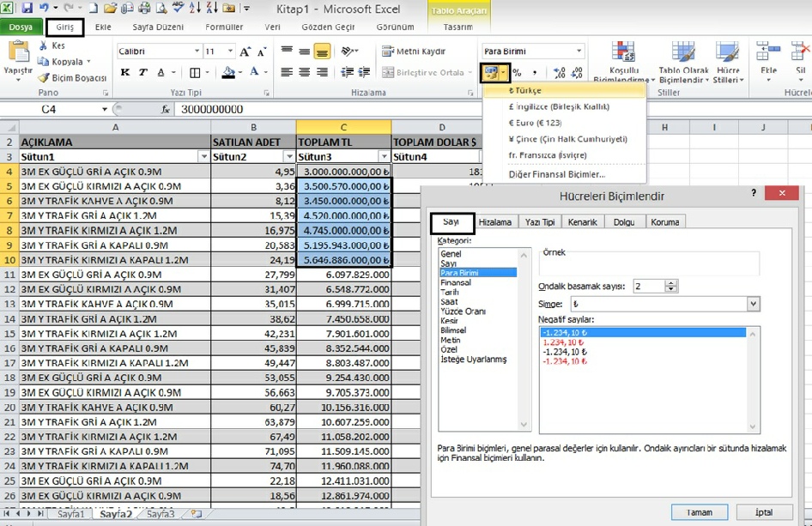Save workbook via Quick Access toolbar
812x526 pixels.
coord(27,8)
